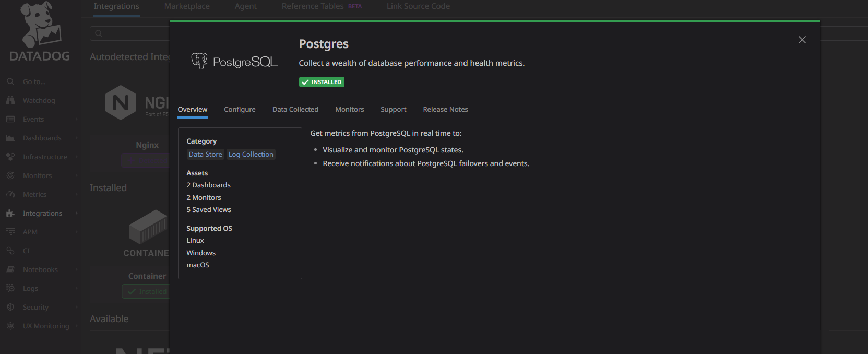Click the Container Installed button

(x=146, y=291)
